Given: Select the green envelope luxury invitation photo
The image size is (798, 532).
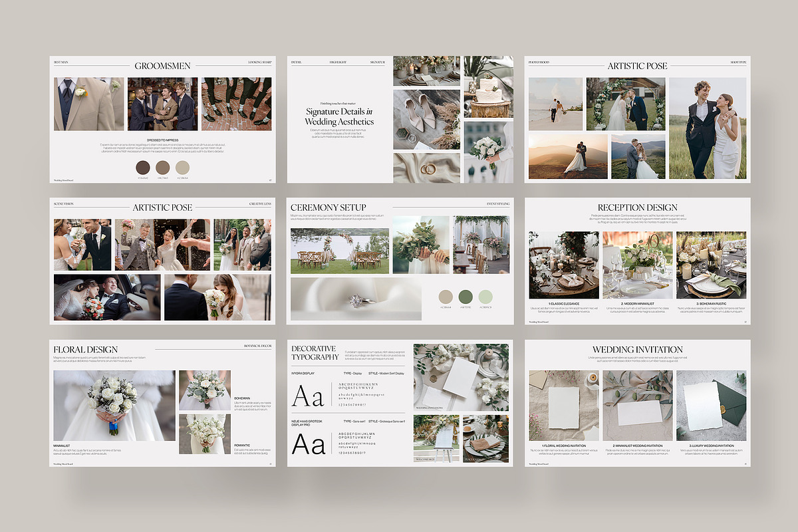Looking at the screenshot, I should [x=711, y=406].
